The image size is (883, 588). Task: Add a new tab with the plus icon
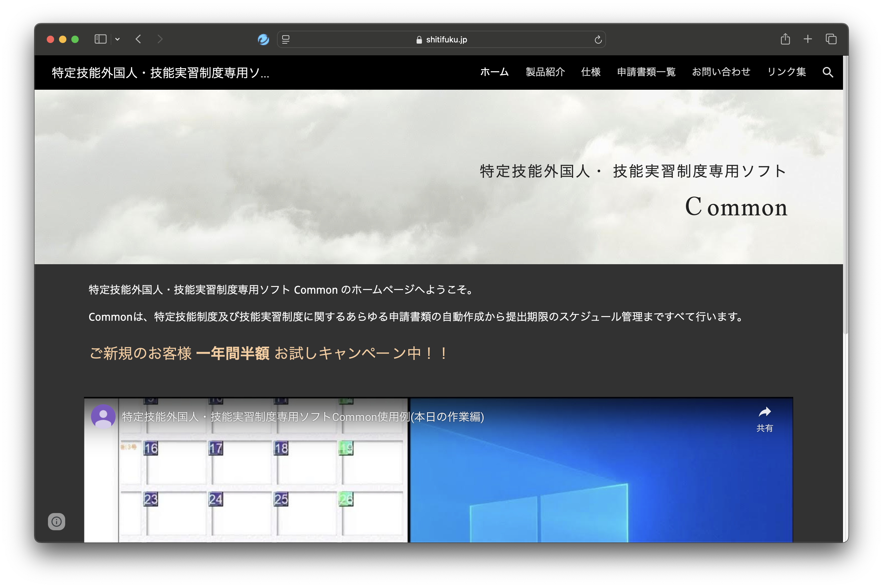pyautogui.click(x=808, y=39)
